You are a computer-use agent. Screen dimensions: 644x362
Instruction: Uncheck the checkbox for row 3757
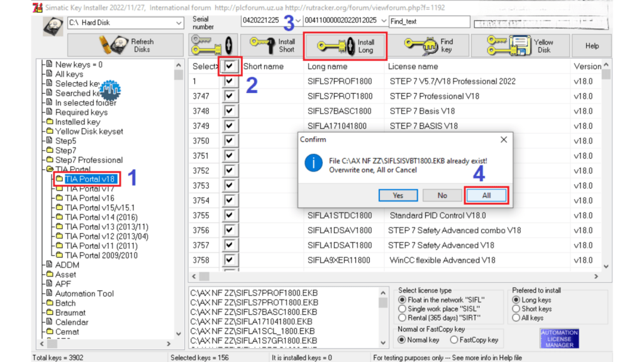click(229, 245)
